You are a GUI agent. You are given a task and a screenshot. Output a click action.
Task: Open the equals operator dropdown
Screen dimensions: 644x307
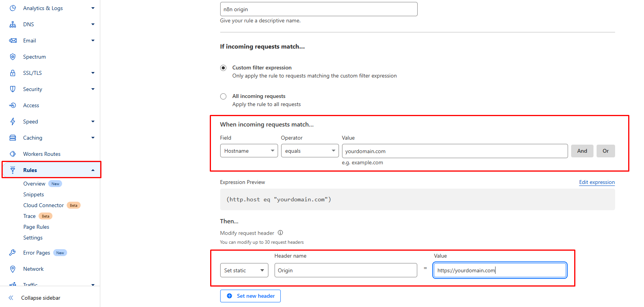click(x=310, y=151)
